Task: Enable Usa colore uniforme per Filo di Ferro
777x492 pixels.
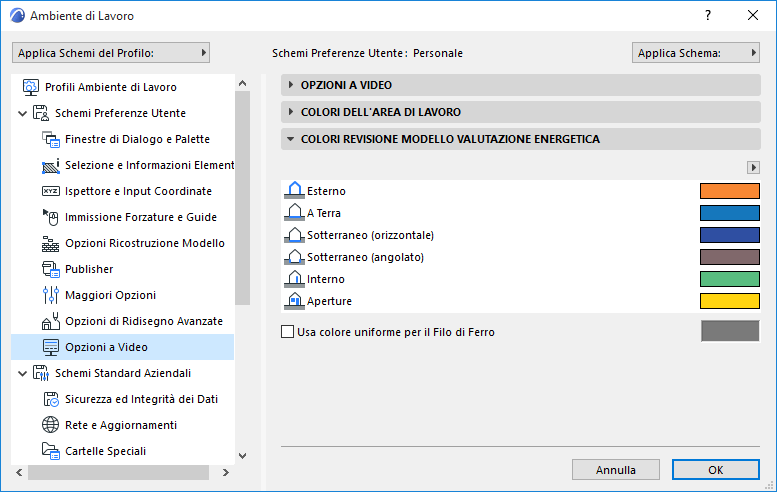Action: (288, 332)
